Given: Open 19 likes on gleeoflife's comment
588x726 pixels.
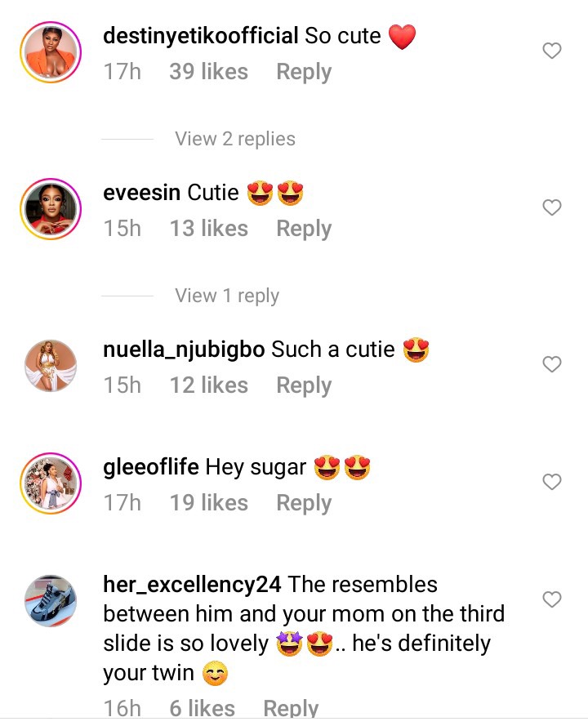Looking at the screenshot, I should click(x=208, y=503).
